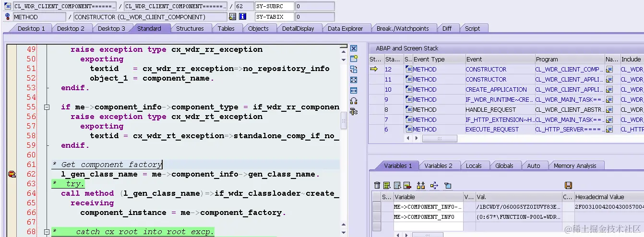Screen dimensions: 644x237
Task: Click the new tool icon with yellow star
Action: [x=354, y=59]
